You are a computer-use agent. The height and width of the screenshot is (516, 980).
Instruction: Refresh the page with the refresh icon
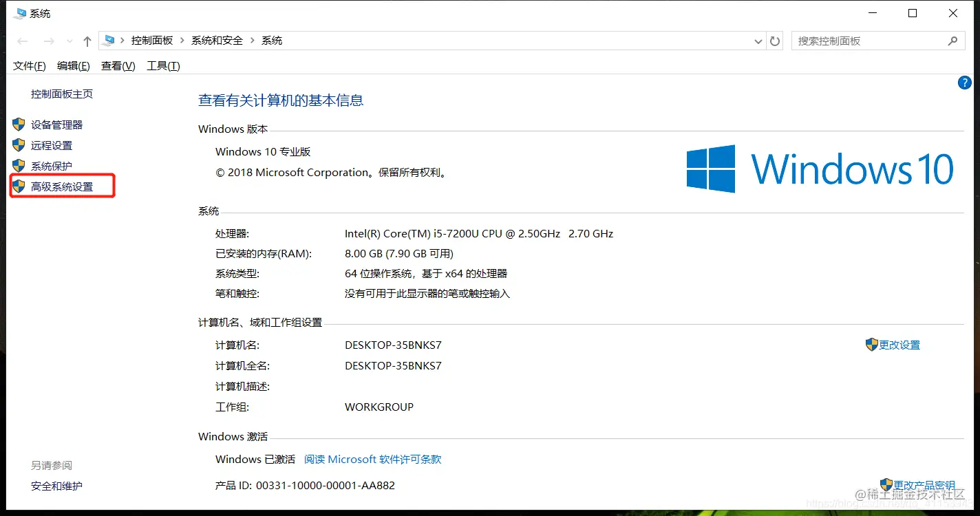(775, 41)
